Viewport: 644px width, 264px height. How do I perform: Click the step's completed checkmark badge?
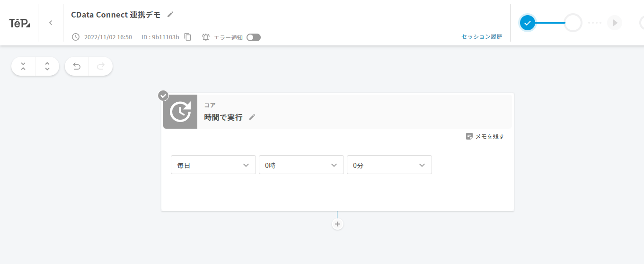(x=163, y=96)
